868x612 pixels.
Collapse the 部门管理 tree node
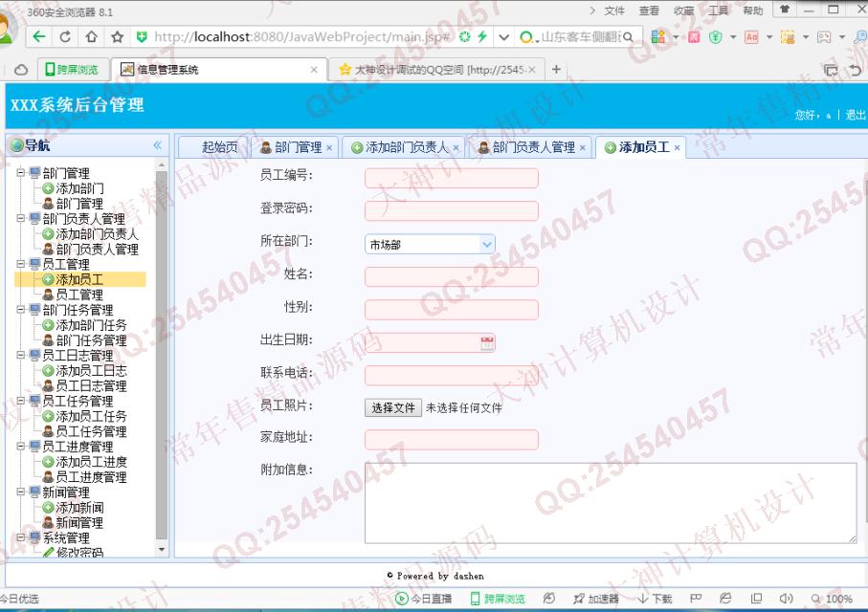click(x=21, y=173)
